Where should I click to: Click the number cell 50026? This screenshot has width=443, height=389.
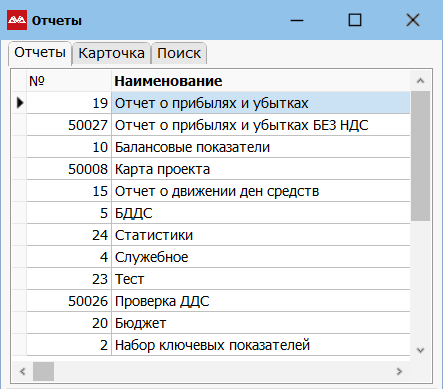click(x=69, y=301)
